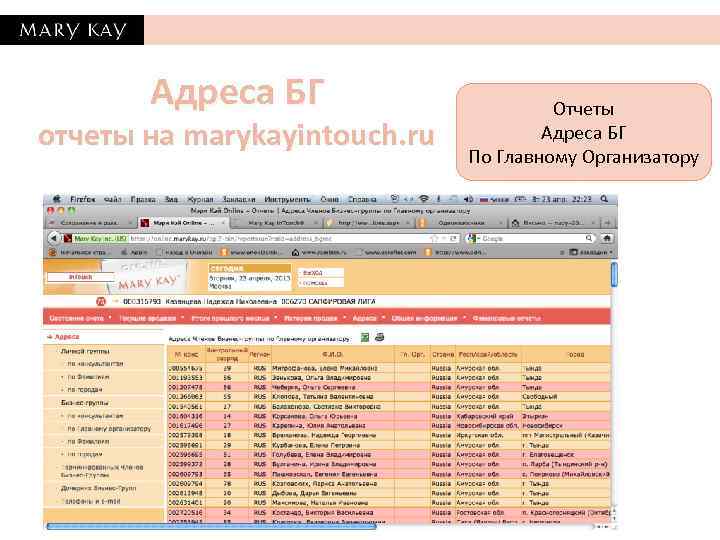This screenshot has height=540, width=720.
Task: Close the Мэри Кэй Online tab
Action: [224, 223]
